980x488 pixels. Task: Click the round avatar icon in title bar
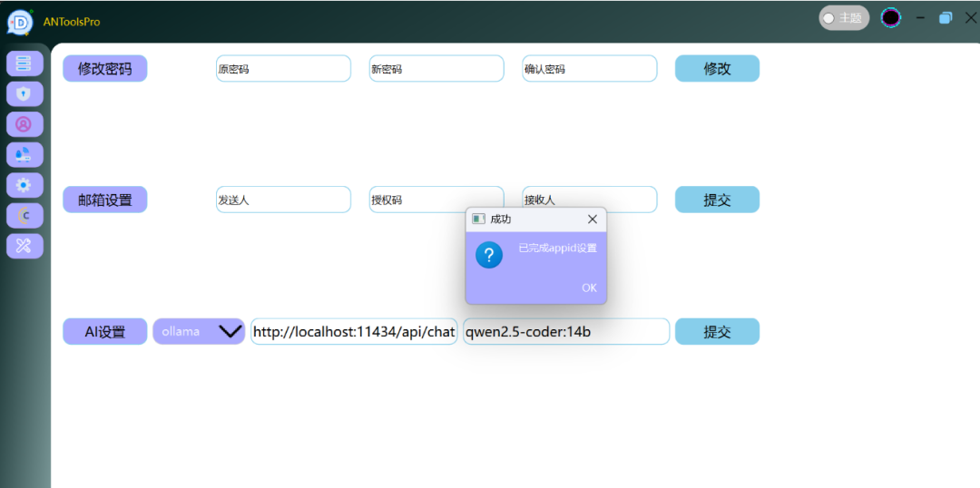pyautogui.click(x=891, y=17)
